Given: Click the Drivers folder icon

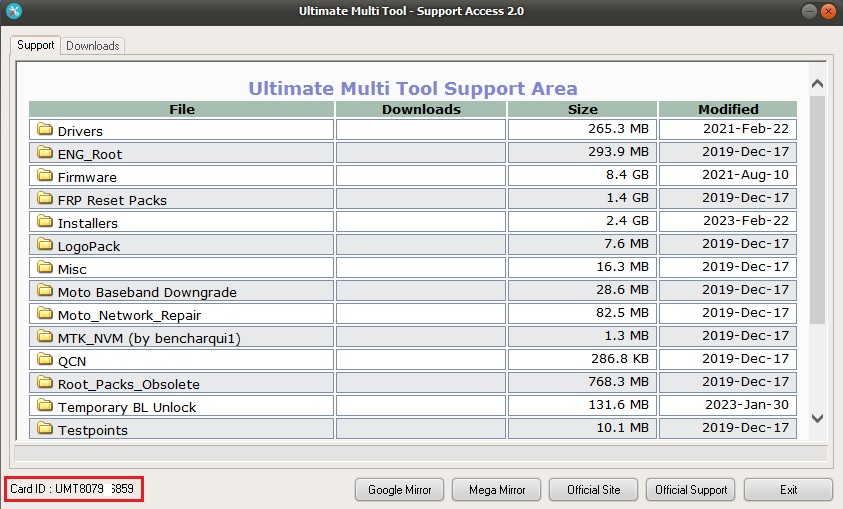Looking at the screenshot, I should pyautogui.click(x=44, y=130).
